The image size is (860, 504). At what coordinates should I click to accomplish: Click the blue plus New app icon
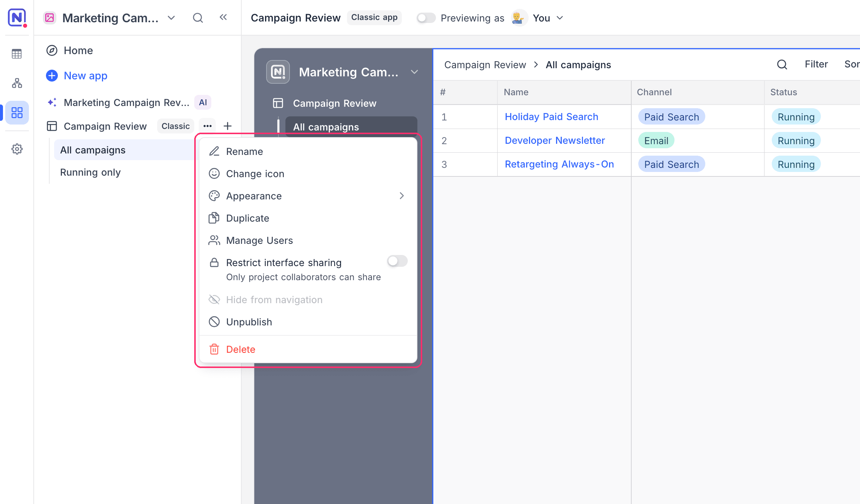(52, 76)
